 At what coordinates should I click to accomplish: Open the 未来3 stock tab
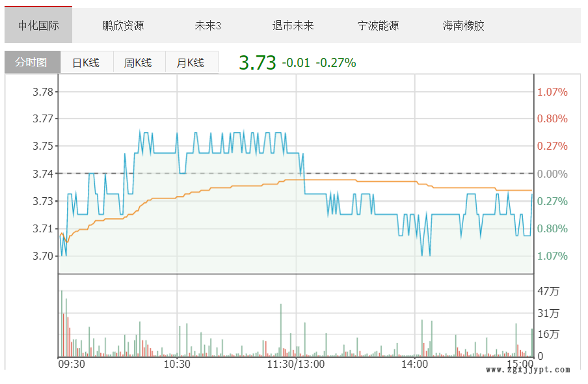point(207,25)
